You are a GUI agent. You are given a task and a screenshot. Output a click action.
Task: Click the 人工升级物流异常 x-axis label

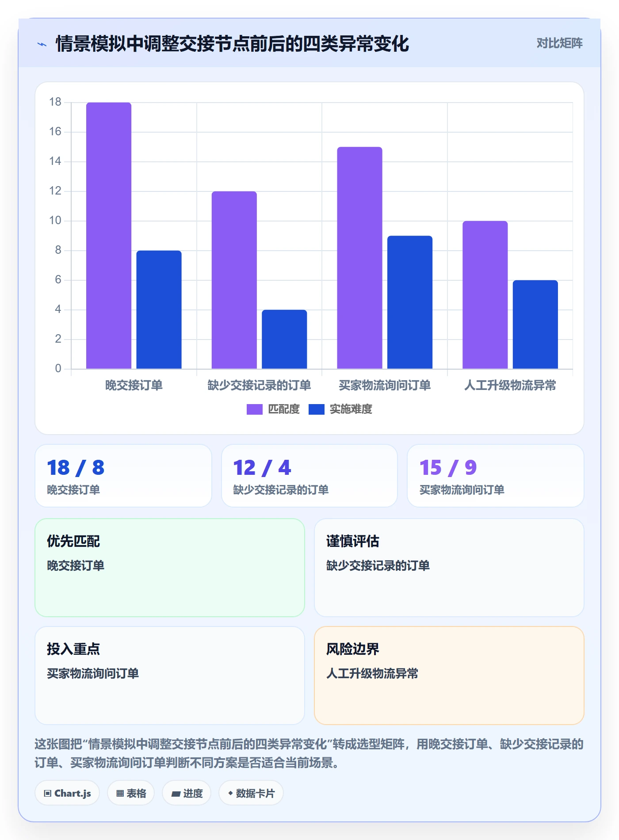tap(510, 386)
